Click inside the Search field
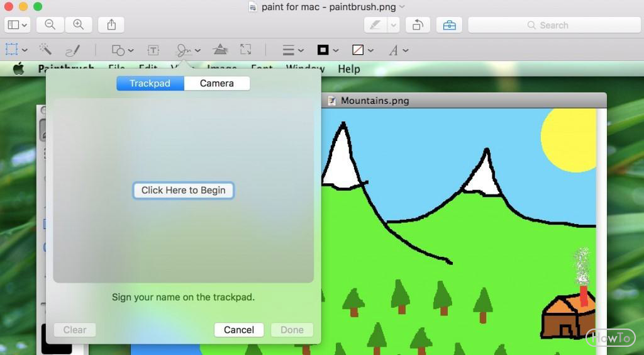Image resolution: width=644 pixels, height=355 pixels. 555,25
